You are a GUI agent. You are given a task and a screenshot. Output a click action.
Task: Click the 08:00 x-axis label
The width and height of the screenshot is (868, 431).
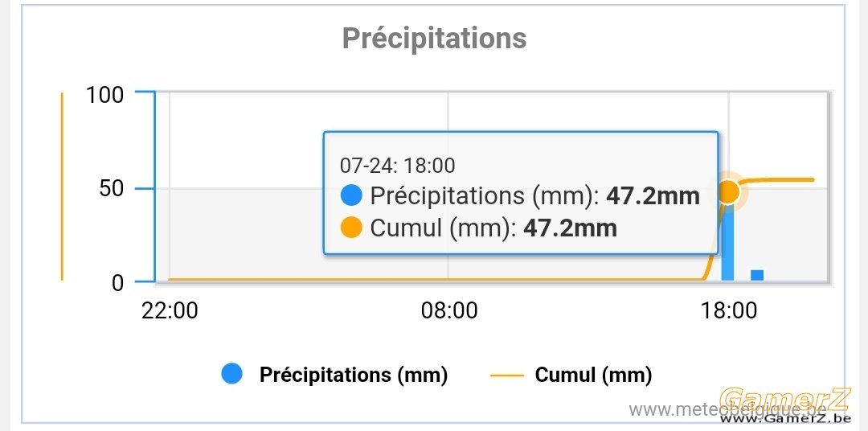[449, 310]
